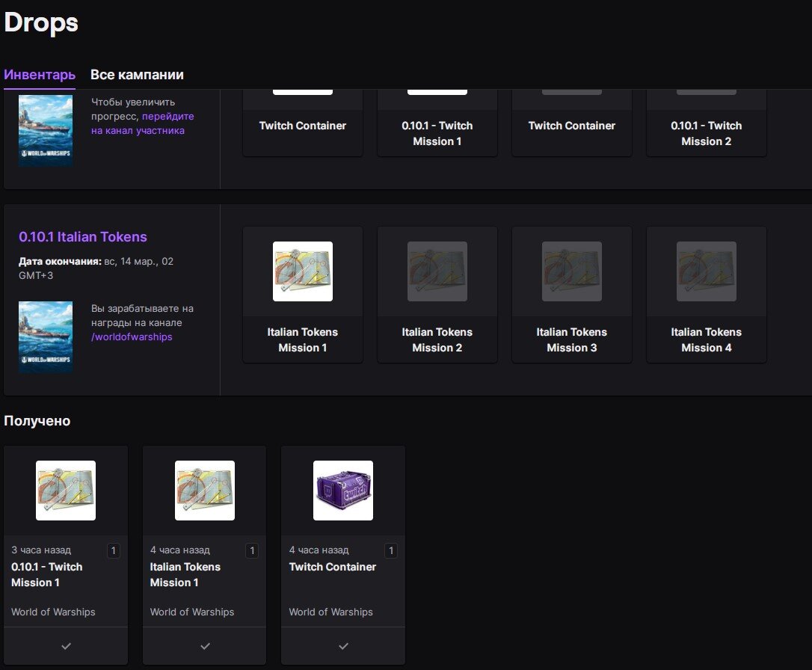Viewport: 812px width, 670px height.
Task: Click received Italian Tokens Mission 1 map icon
Action: [205, 491]
